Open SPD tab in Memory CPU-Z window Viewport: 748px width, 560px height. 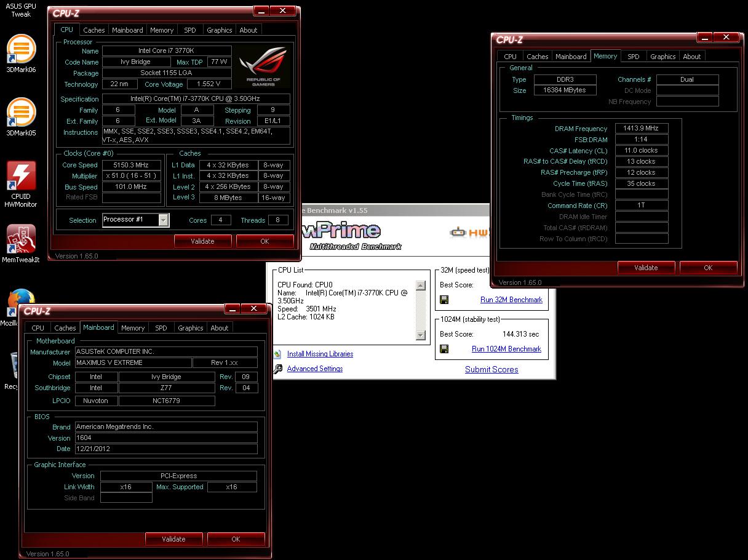[x=634, y=57]
